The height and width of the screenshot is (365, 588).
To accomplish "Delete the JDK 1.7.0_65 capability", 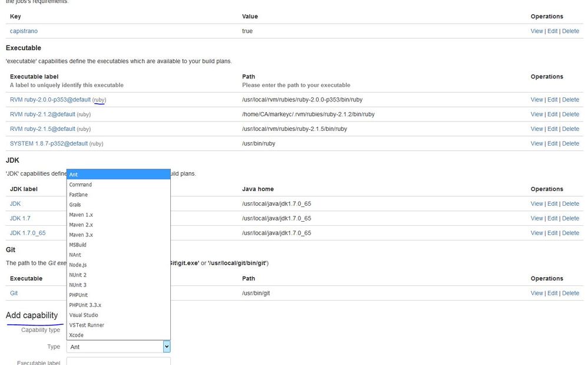I will [570, 233].
